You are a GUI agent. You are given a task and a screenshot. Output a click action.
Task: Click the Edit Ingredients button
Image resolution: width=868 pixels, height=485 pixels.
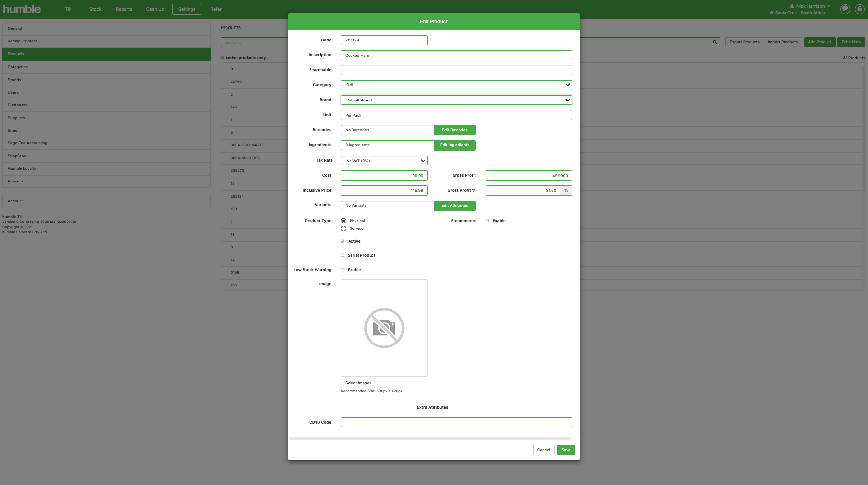[455, 145]
